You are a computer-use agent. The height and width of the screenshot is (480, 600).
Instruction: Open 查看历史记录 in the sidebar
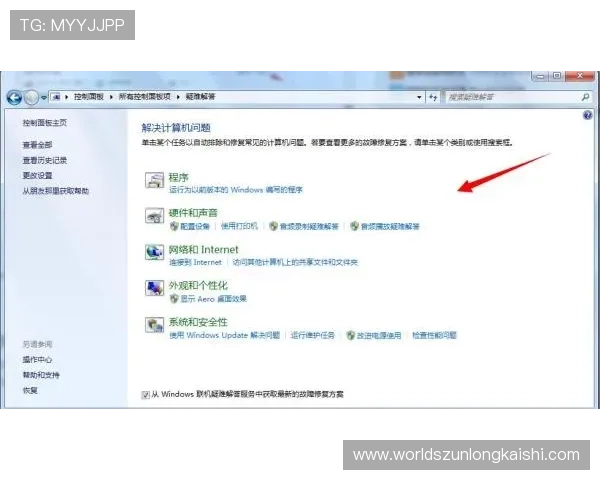pos(45,160)
